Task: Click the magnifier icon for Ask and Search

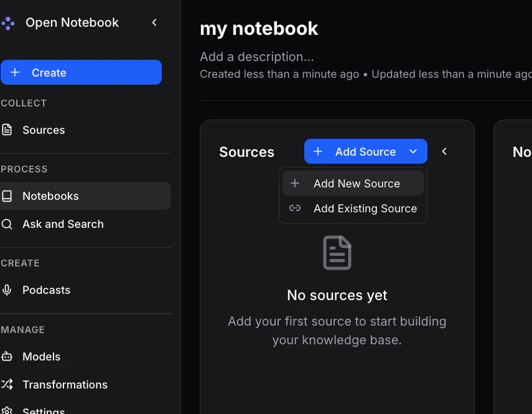Action: [x=7, y=224]
